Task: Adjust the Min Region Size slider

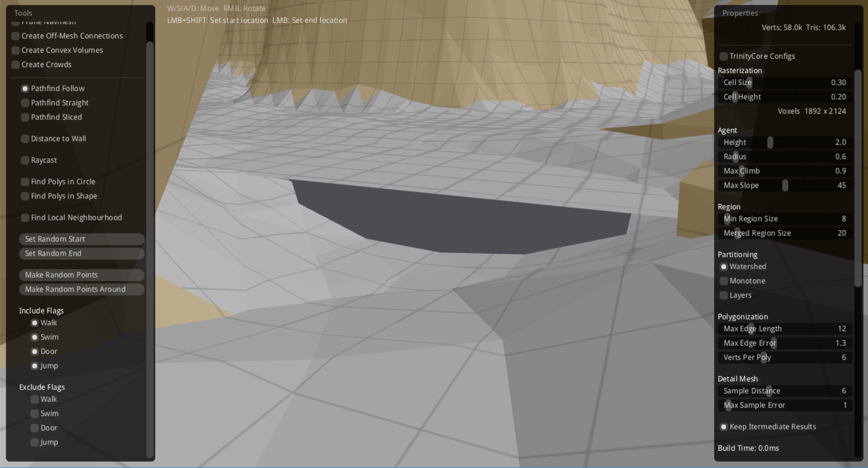Action: (785, 219)
